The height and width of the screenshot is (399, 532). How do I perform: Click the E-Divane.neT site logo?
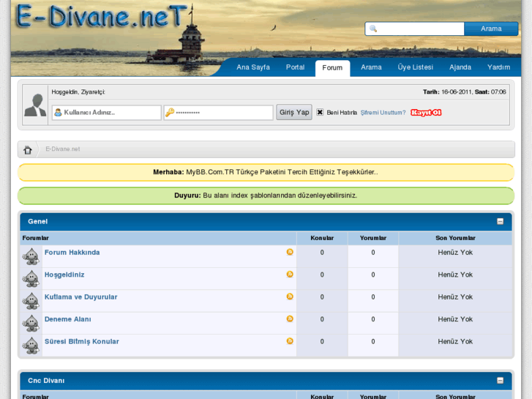pos(101,16)
